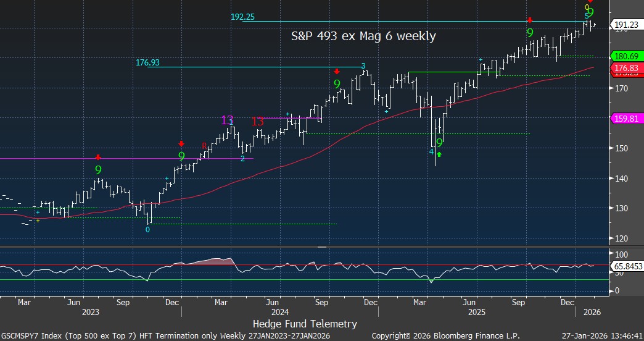This screenshot has width=644, height=341.
Task: Click the green up arrow at April 2025 low
Action: click(439, 154)
